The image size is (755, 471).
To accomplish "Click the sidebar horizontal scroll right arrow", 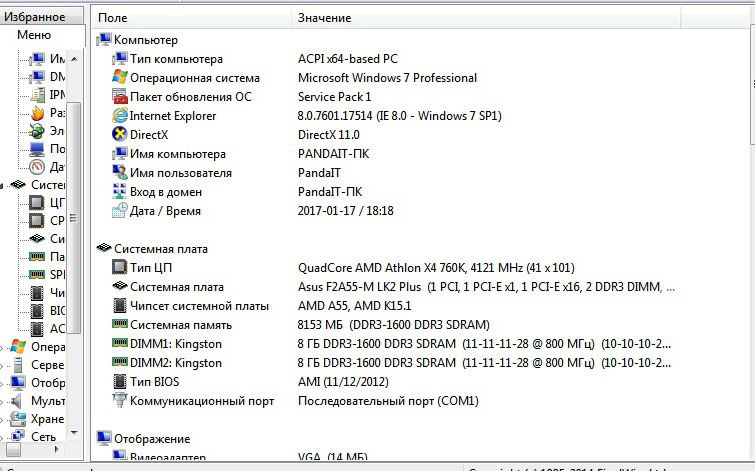I will click(57, 449).
